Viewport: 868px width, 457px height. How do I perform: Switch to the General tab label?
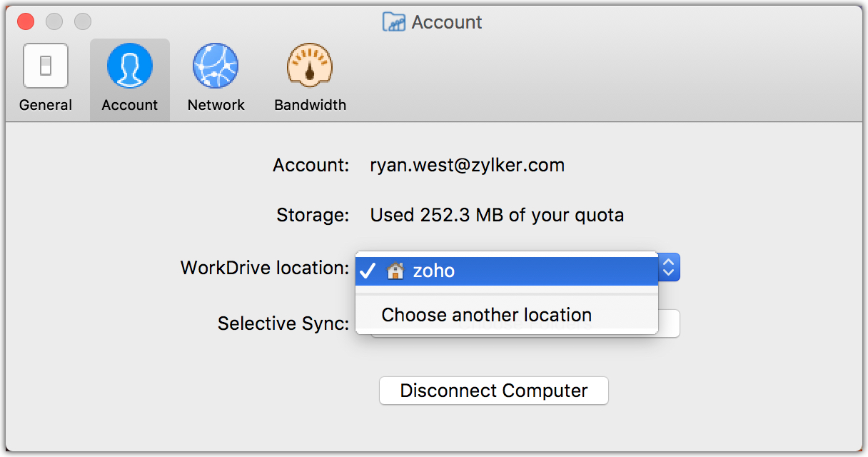(46, 105)
